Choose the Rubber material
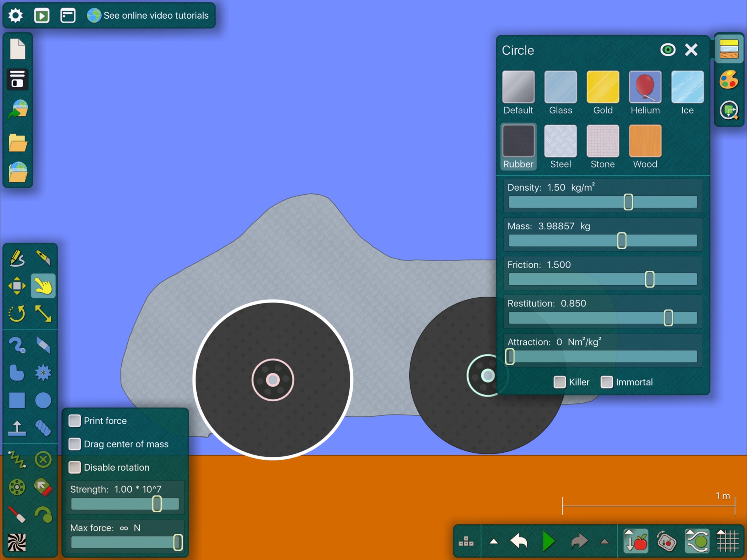 (518, 147)
